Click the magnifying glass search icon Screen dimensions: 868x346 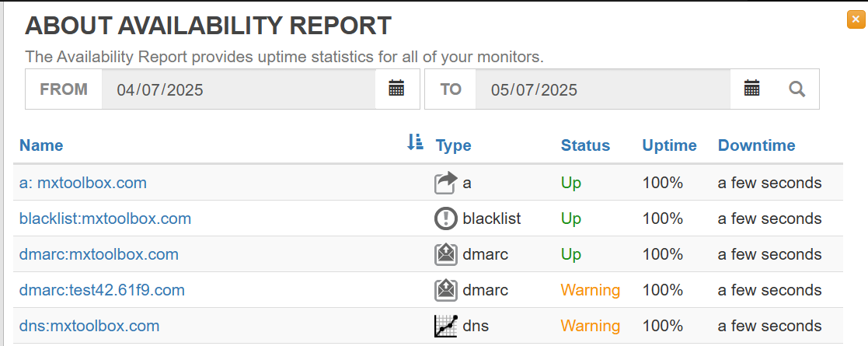point(797,89)
